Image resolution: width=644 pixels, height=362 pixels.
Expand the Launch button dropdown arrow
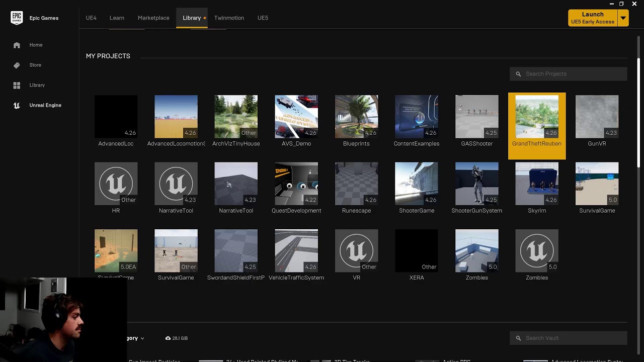[623, 18]
